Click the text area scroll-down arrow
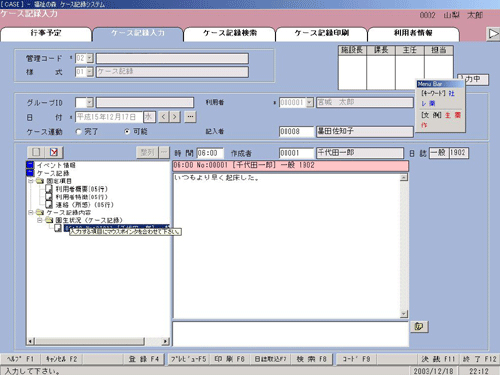 pos(404,314)
